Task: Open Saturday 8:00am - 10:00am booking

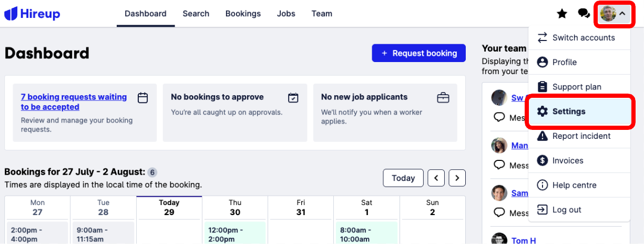Action: click(x=367, y=233)
